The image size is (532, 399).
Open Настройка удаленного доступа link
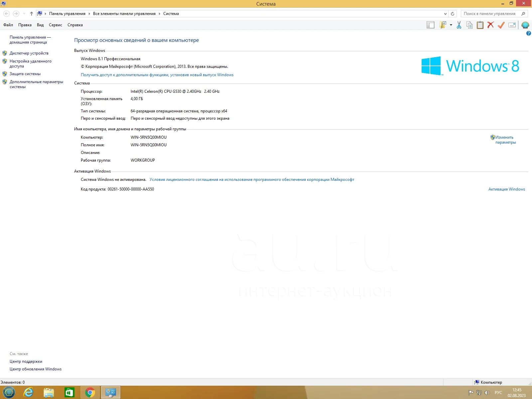pyautogui.click(x=31, y=64)
